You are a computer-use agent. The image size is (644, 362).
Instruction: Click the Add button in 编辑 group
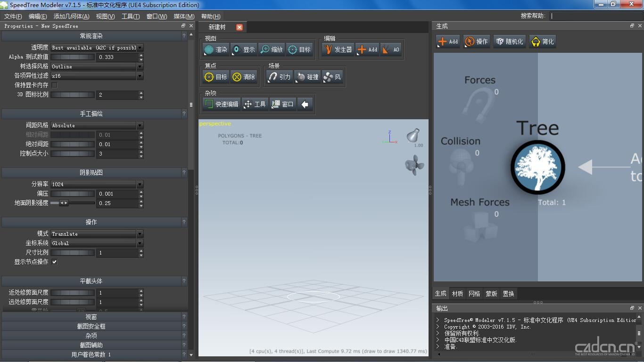[x=367, y=49]
